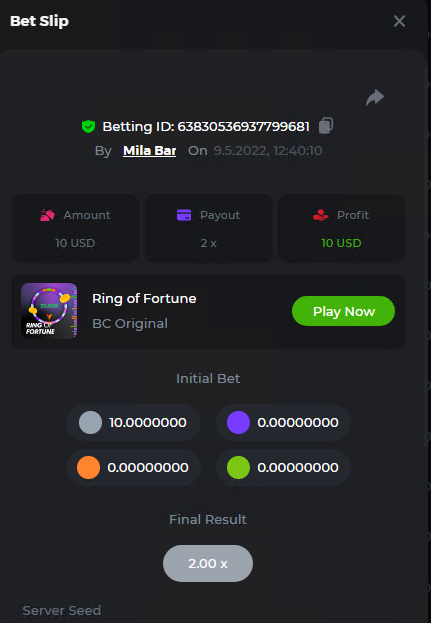Copy the Betting ID with copy icon
This screenshot has height=623, width=431.
[x=326, y=126]
